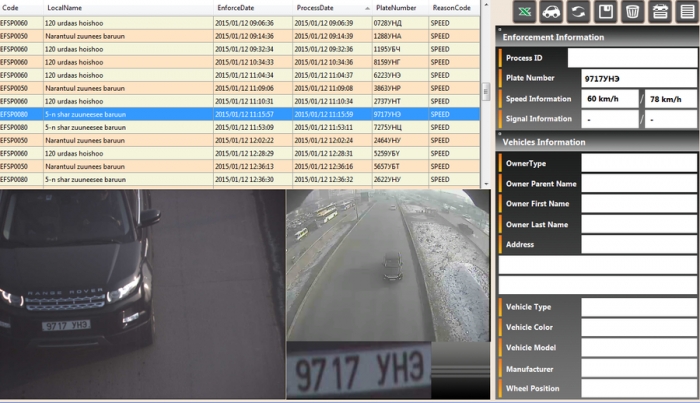The width and height of the screenshot is (700, 403).
Task: Click the car-with-list icon
Action: pyautogui.click(x=660, y=12)
